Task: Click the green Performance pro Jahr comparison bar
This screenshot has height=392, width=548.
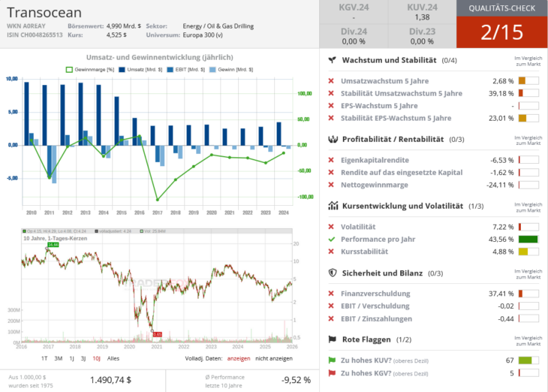Action: [x=528, y=239]
